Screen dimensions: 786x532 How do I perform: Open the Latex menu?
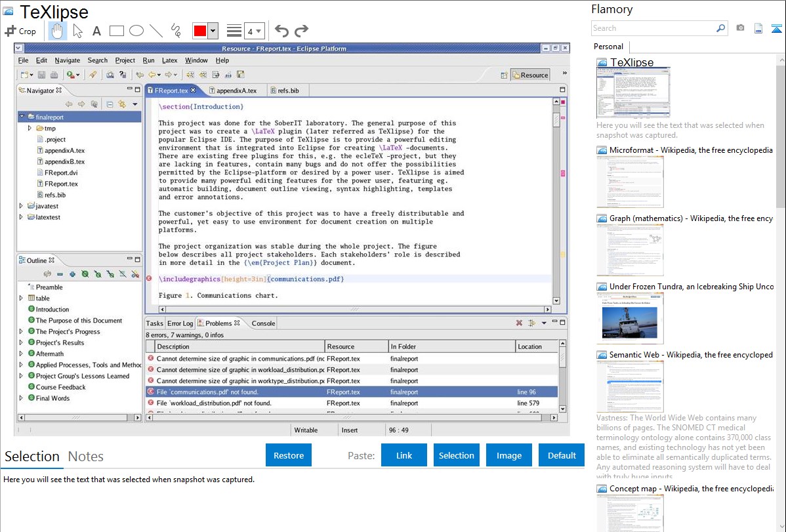[169, 60]
